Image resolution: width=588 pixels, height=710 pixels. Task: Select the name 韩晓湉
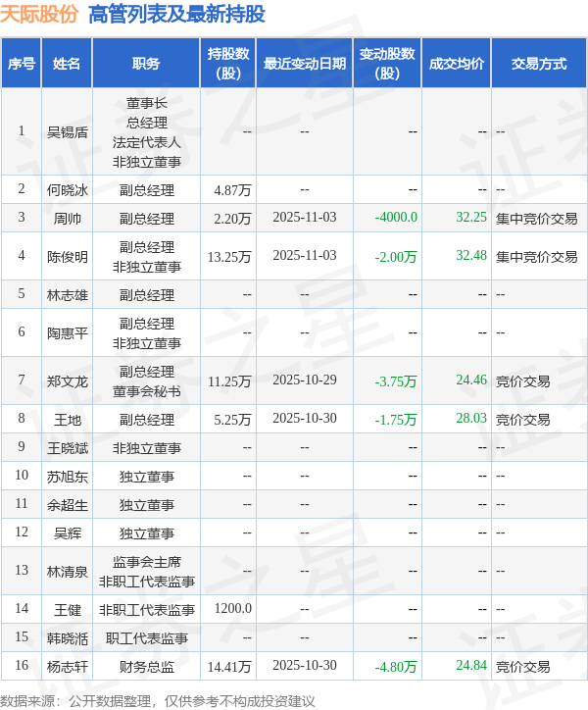67,638
